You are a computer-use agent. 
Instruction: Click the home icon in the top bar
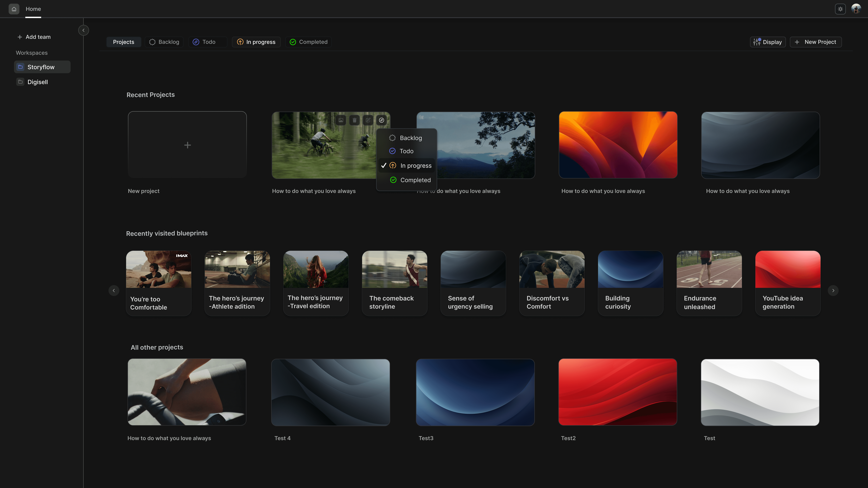coord(14,9)
